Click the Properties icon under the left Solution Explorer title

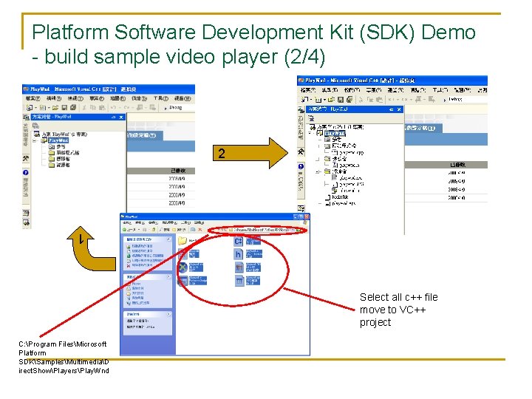click(35, 126)
